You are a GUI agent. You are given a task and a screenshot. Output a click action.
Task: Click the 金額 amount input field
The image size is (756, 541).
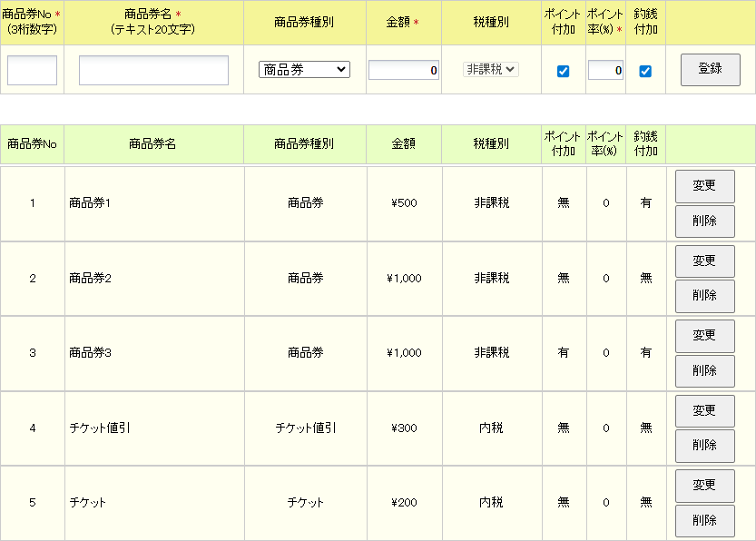pyautogui.click(x=404, y=71)
